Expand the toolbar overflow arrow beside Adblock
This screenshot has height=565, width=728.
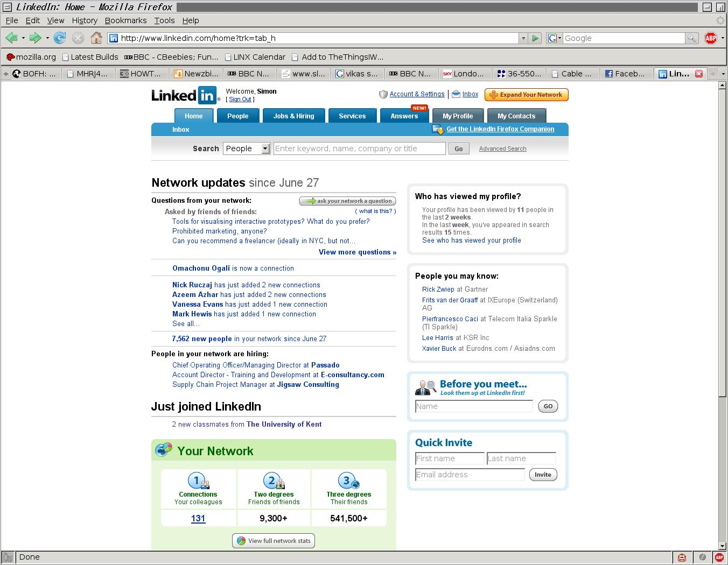723,38
